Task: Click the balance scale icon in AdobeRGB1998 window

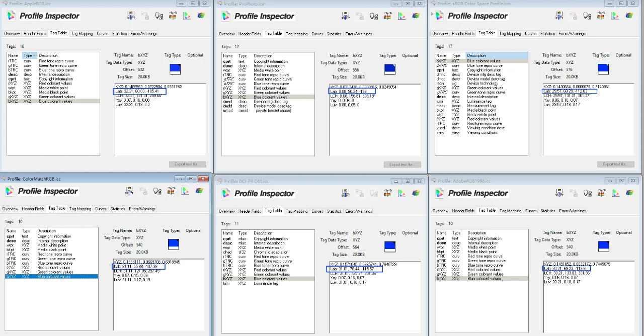Action: (x=601, y=193)
